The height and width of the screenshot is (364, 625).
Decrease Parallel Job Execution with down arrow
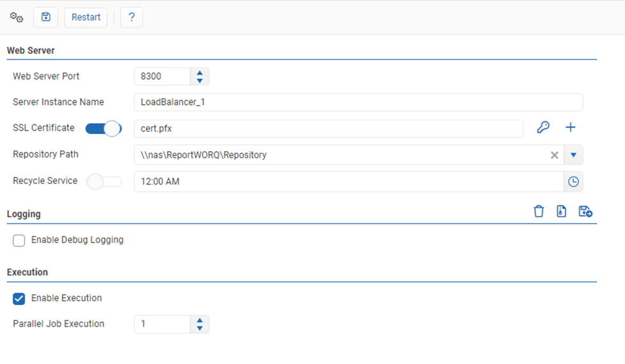coord(200,328)
